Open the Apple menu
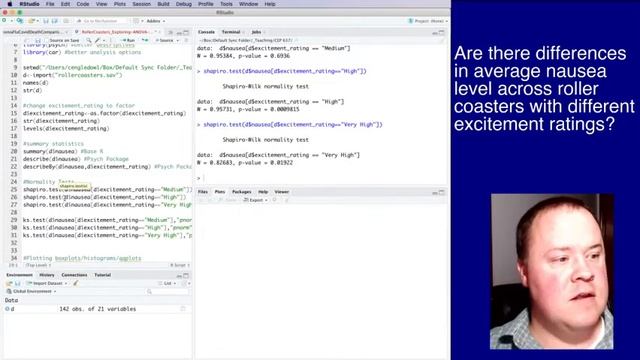Image resolution: width=640 pixels, height=360 pixels. pyautogui.click(x=9, y=4)
